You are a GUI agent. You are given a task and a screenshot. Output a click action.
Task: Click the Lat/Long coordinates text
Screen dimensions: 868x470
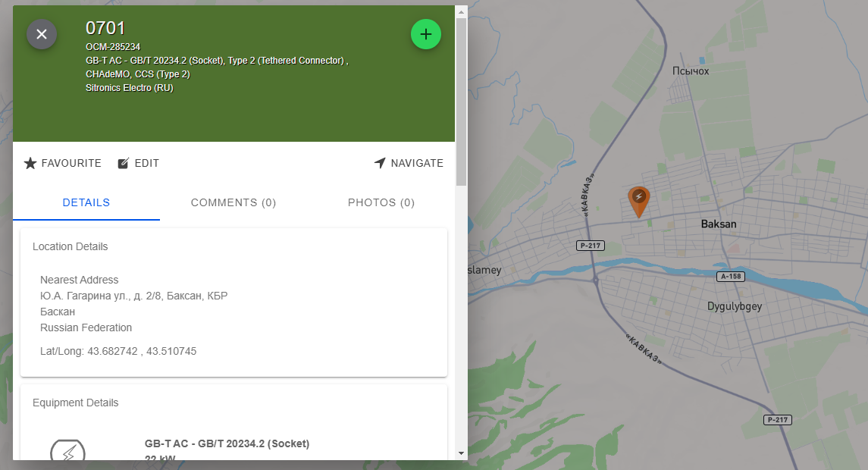(118, 351)
